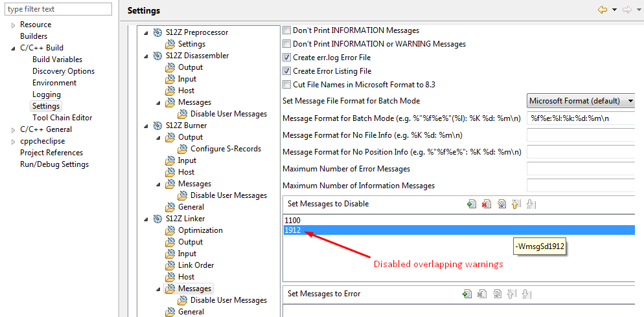Screen dimensions: 644x317
Task: Select Disable User Messages under Linker Messages
Action: pyautogui.click(x=228, y=300)
